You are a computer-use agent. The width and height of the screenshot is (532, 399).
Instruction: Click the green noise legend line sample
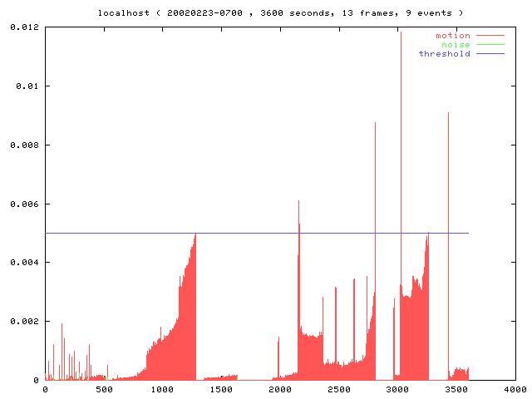point(489,45)
